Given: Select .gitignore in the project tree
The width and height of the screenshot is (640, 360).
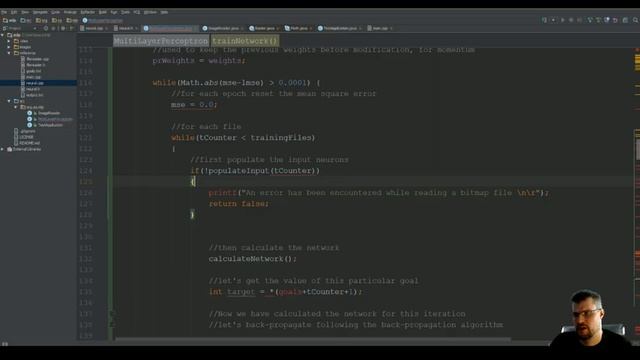Looking at the screenshot, I should pyautogui.click(x=27, y=131).
